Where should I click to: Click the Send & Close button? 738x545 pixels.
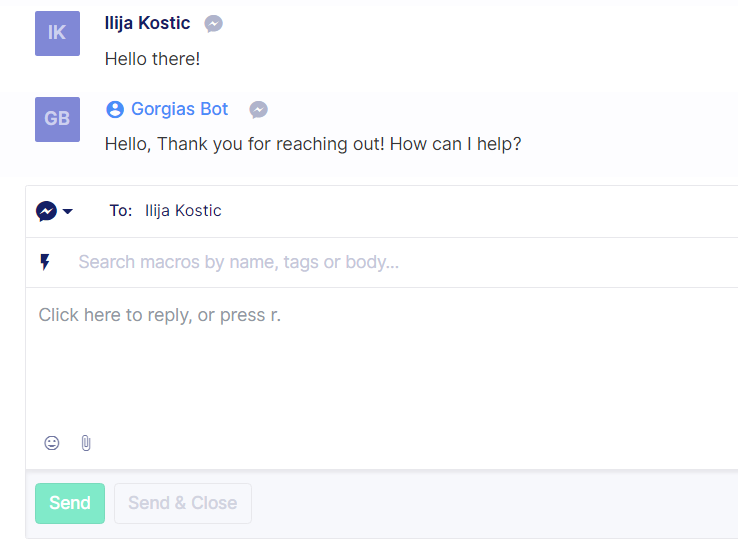click(x=183, y=503)
